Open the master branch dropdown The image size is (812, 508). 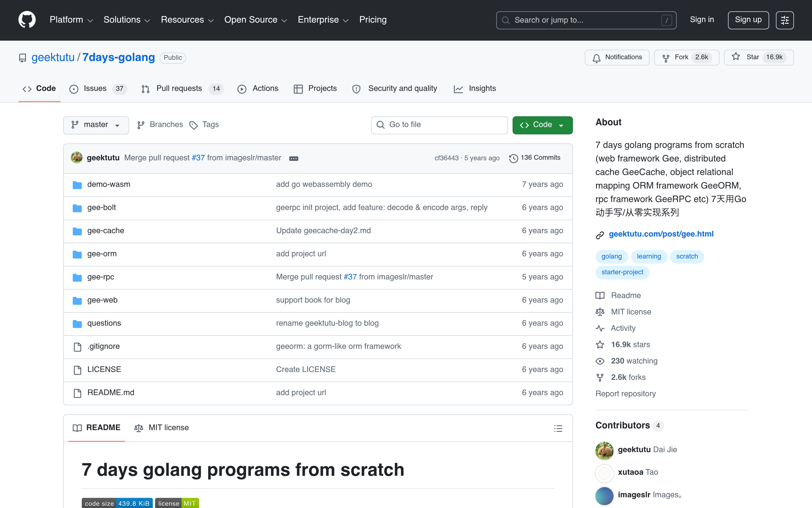coord(96,125)
